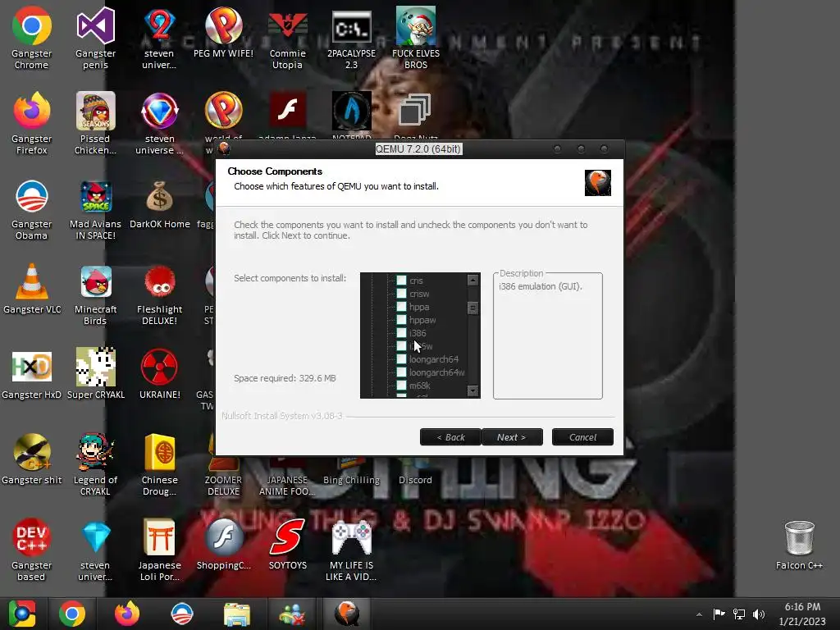The height and width of the screenshot is (630, 840).
Task: Cancel the QEMU installation
Action: 582,437
